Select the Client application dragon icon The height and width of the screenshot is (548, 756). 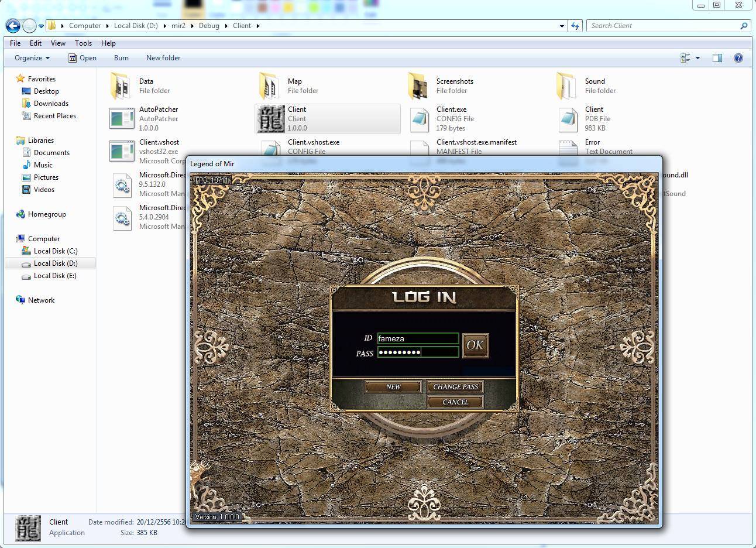click(271, 119)
